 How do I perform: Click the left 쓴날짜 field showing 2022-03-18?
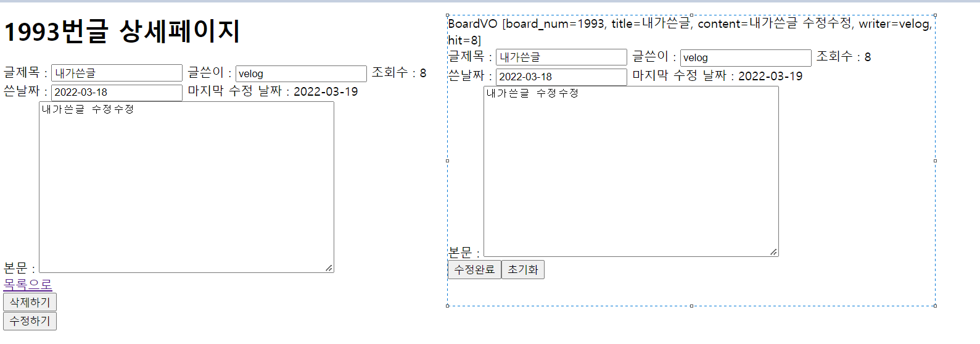pos(117,93)
